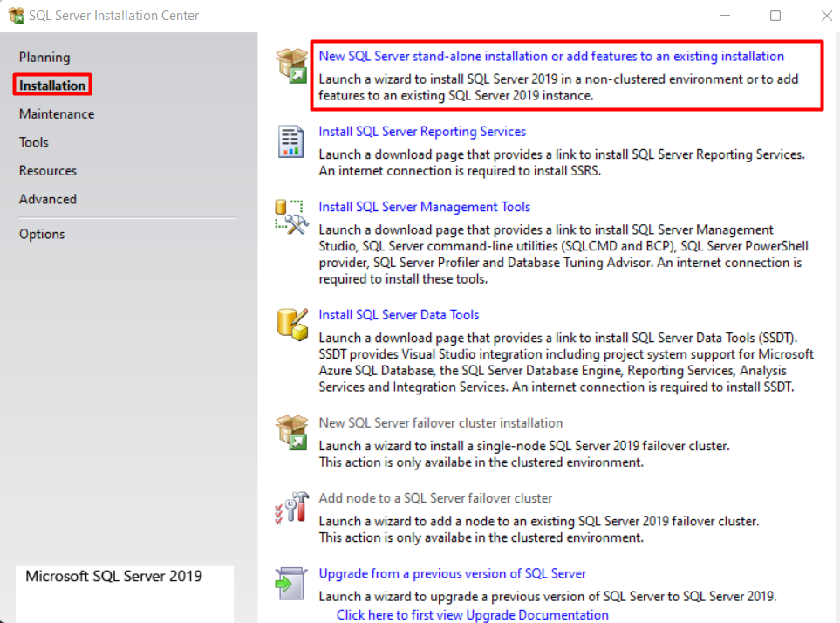This screenshot has width=840, height=623.
Task: Click Add node to a SQL Server failover cluster
Action: tap(435, 498)
